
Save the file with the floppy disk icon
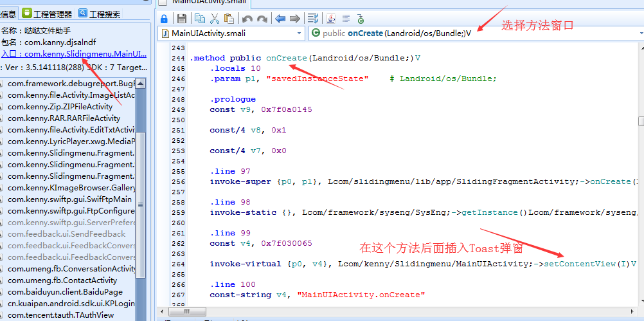tap(182, 19)
